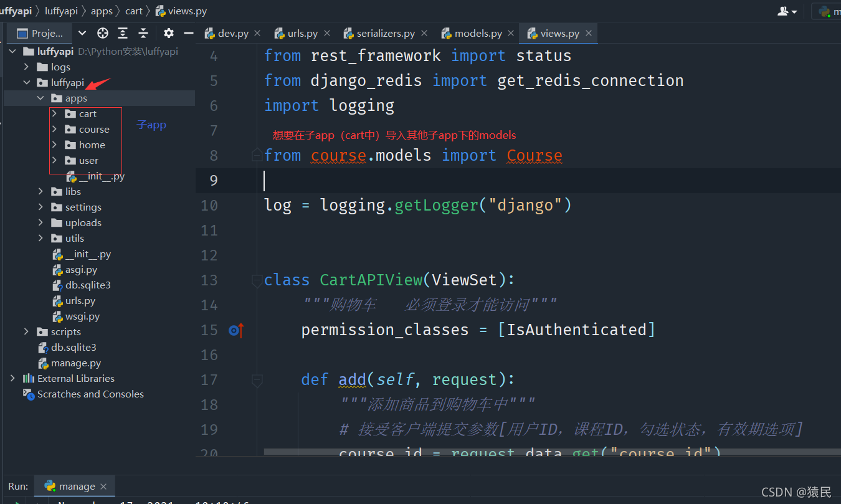Screen dimensions: 841x504
Task: Click the locate/select opened file target icon
Action: coord(103,33)
